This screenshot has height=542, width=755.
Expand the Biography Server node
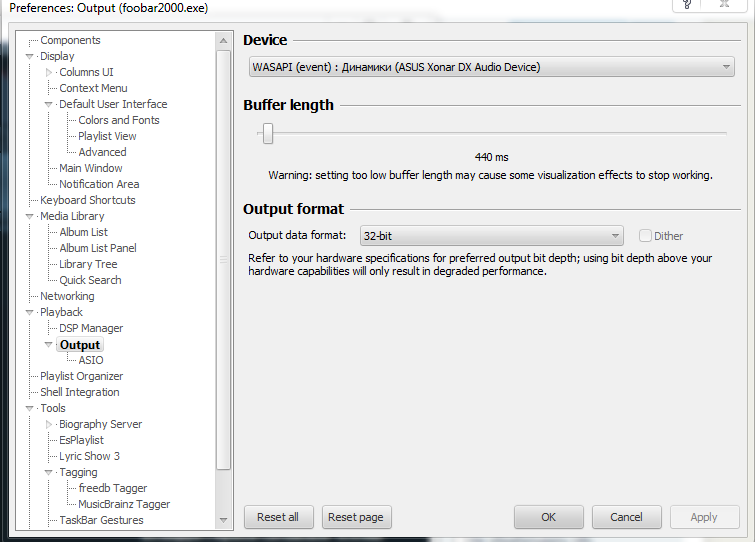(x=49, y=424)
